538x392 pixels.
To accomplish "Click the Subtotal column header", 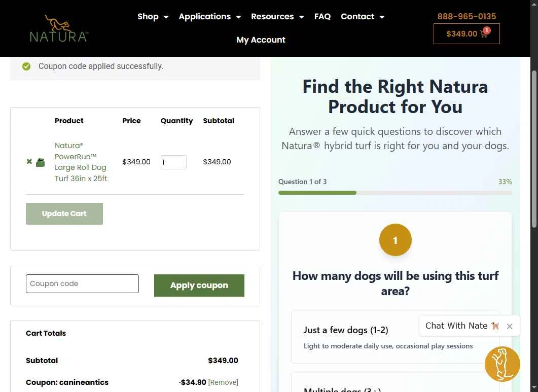I will [219, 121].
